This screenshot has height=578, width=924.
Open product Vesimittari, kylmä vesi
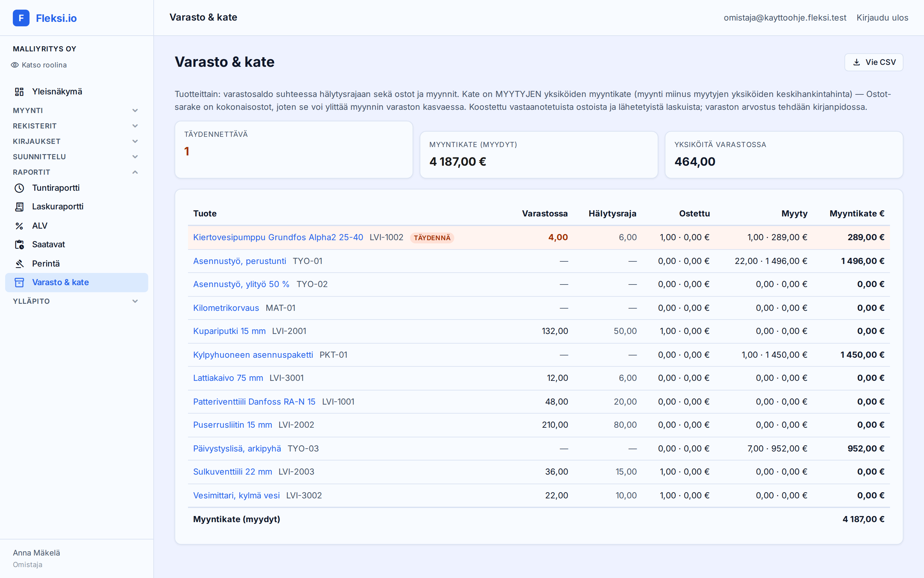pos(236,495)
